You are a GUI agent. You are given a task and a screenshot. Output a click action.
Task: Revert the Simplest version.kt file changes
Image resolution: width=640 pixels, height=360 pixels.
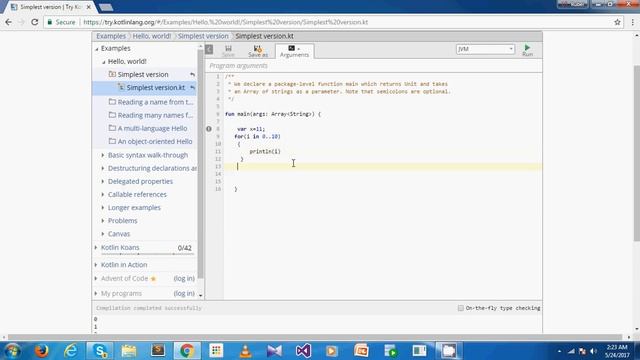[192, 88]
